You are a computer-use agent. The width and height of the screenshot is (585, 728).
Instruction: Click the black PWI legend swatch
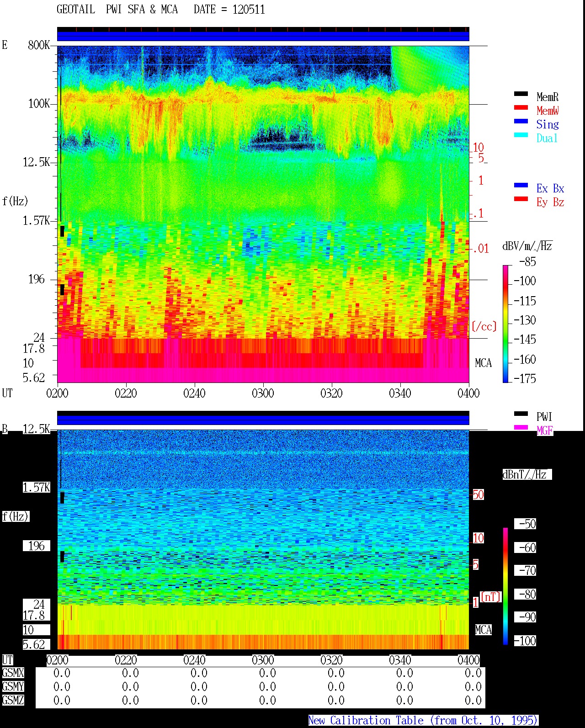521,414
